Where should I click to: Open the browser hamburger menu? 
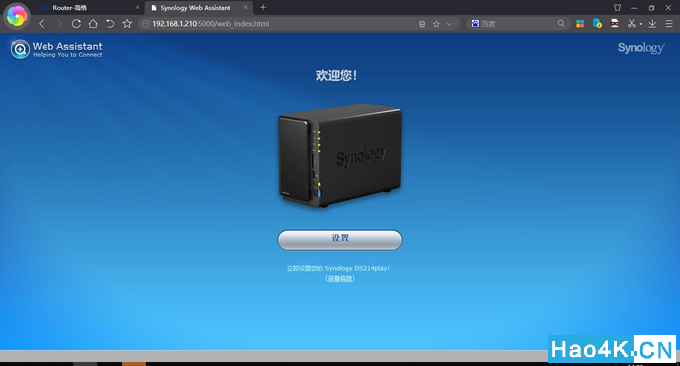(x=669, y=24)
